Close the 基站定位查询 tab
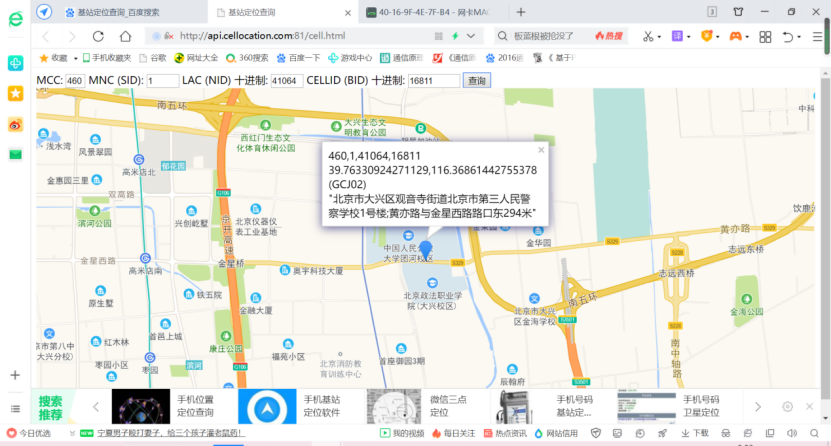This screenshot has height=446, width=831. click(x=348, y=13)
